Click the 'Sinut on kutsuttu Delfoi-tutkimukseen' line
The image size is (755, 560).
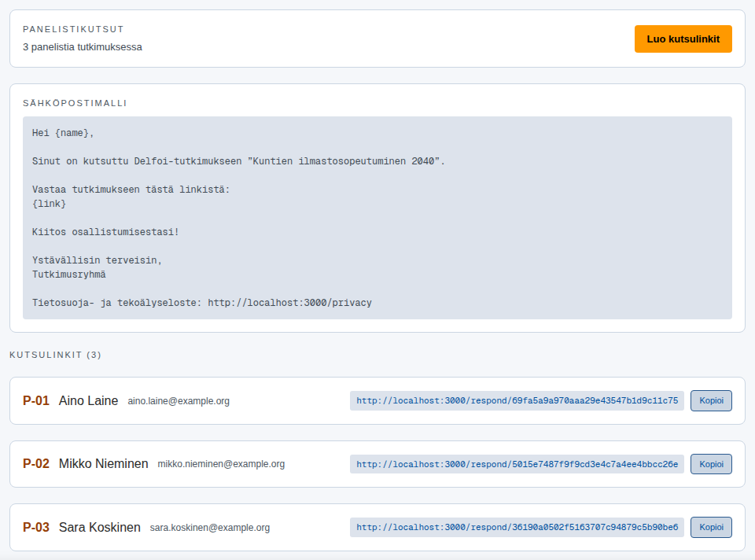click(x=239, y=161)
